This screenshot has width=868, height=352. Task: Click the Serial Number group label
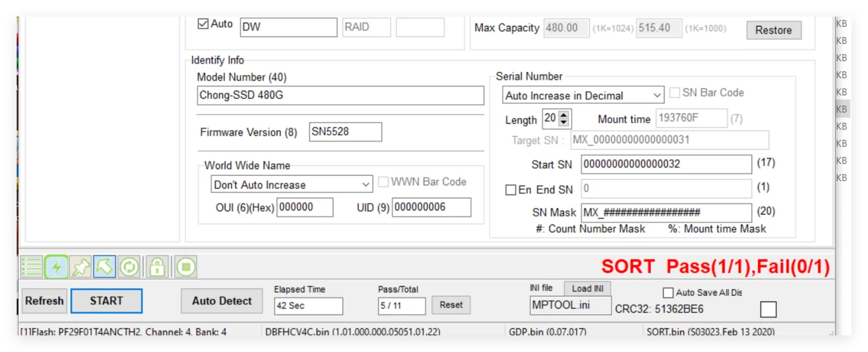529,76
